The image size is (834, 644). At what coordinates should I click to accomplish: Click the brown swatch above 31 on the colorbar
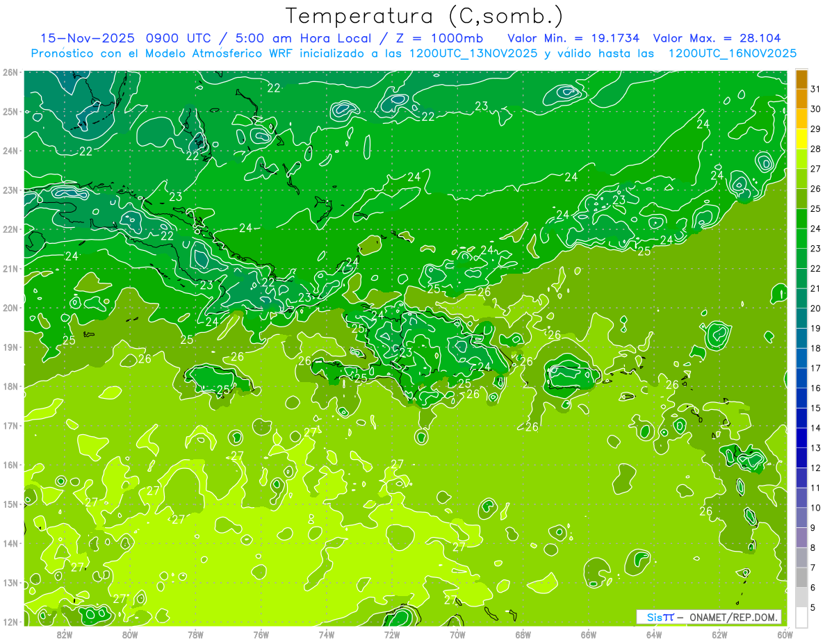[x=801, y=79]
